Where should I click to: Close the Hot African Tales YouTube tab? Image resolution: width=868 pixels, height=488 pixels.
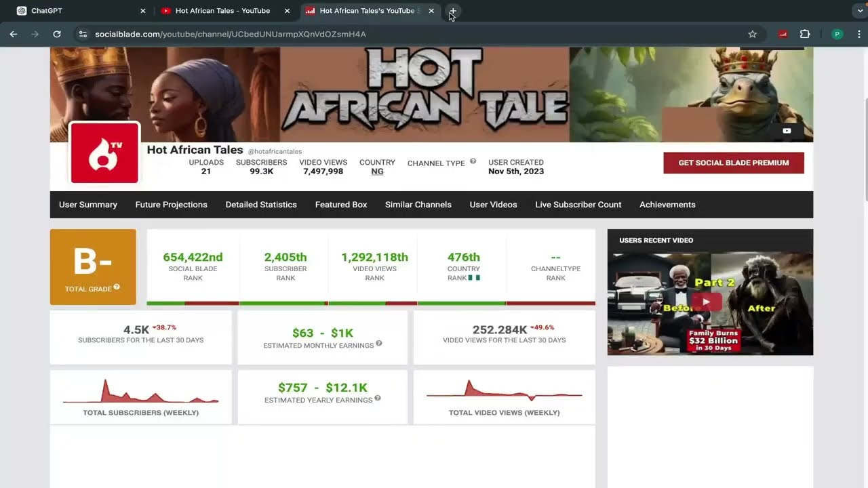click(x=287, y=11)
